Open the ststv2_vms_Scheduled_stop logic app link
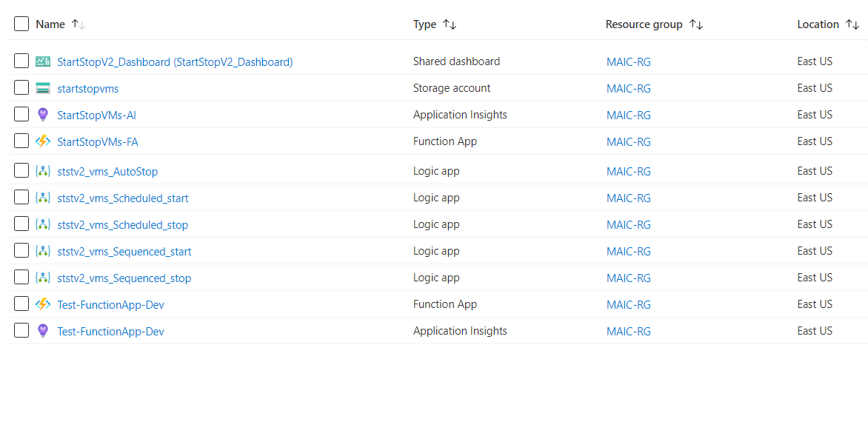The height and width of the screenshot is (422, 868). coord(123,224)
